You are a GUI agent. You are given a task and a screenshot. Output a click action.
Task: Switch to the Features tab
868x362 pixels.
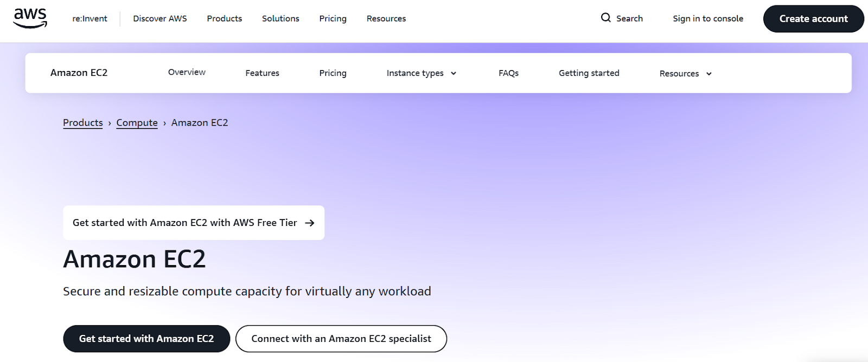tap(262, 73)
